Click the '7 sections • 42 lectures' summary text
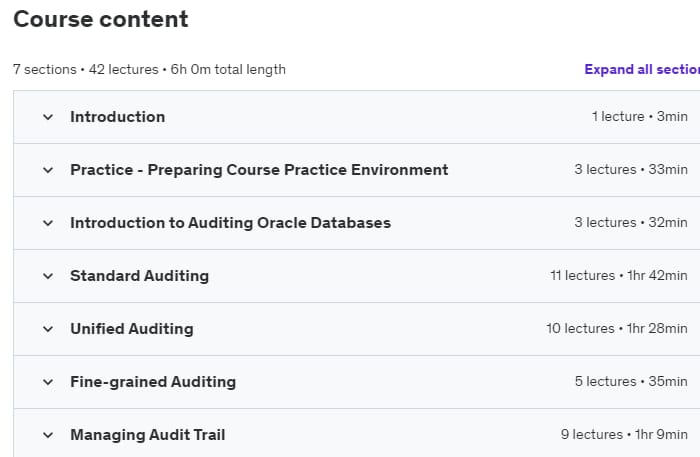This screenshot has height=457, width=700. [86, 70]
